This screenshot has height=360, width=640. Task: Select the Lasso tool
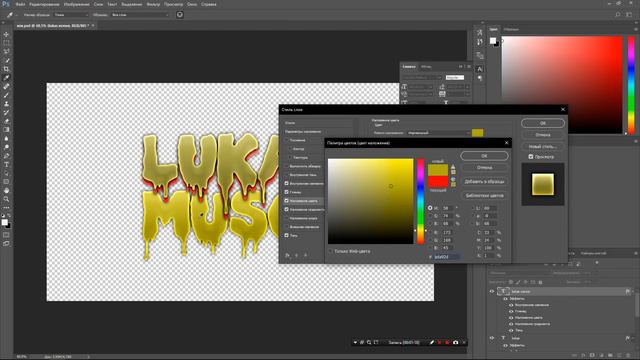[6, 51]
